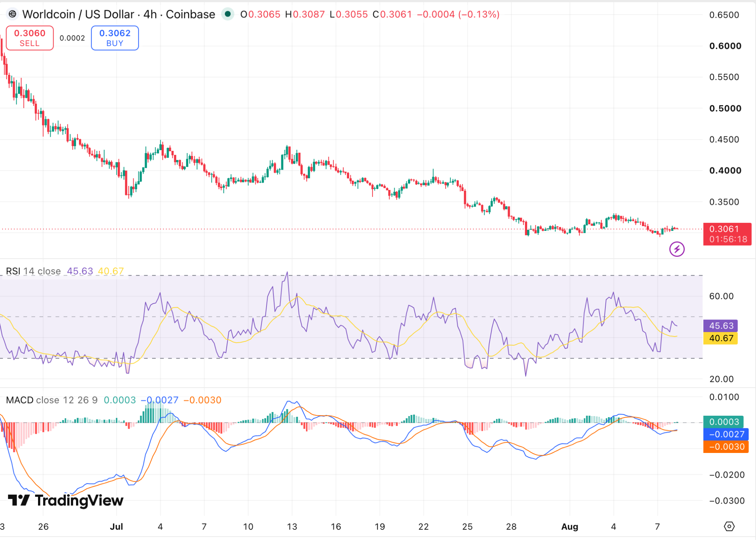
Task: Click the orange MACD axis label −0.0030
Action: coord(726,447)
